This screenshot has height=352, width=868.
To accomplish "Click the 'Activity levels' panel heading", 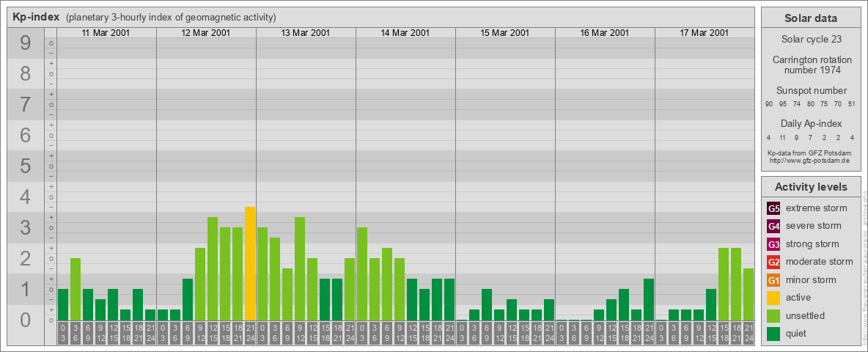I will click(811, 187).
